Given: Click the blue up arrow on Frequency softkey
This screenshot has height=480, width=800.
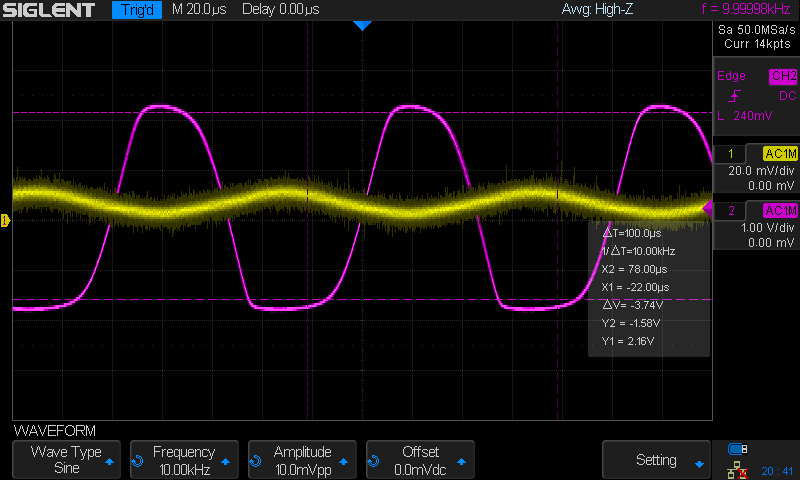Looking at the screenshot, I should tap(226, 462).
